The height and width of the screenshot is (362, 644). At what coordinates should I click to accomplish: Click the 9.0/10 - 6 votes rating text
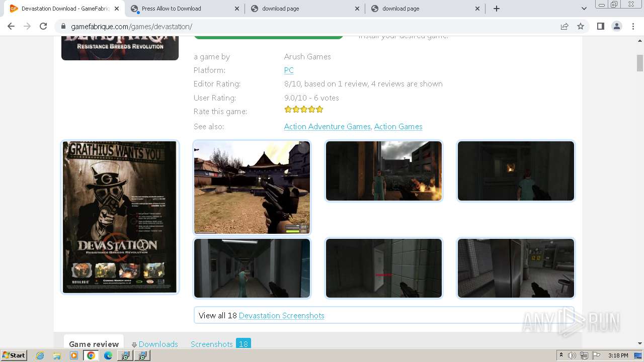[311, 98]
